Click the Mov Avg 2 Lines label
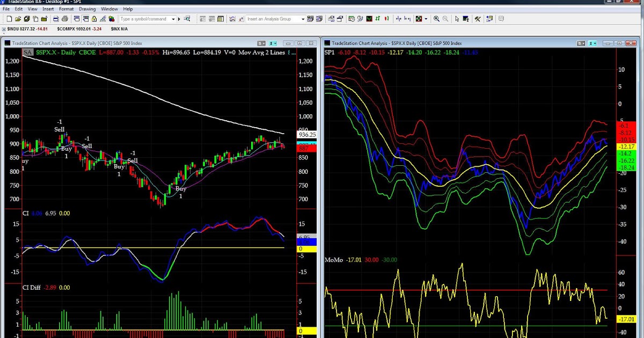The width and height of the screenshot is (644, 338). (261, 53)
